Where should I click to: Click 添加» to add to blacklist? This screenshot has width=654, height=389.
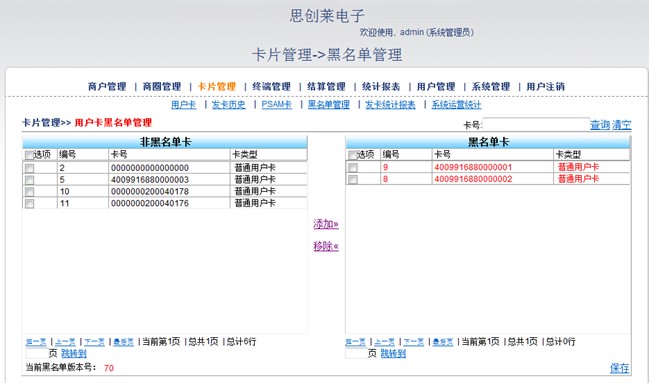326,224
